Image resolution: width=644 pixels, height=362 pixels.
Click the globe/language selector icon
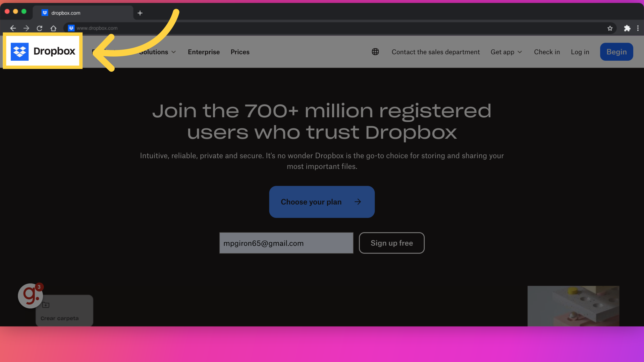point(376,52)
